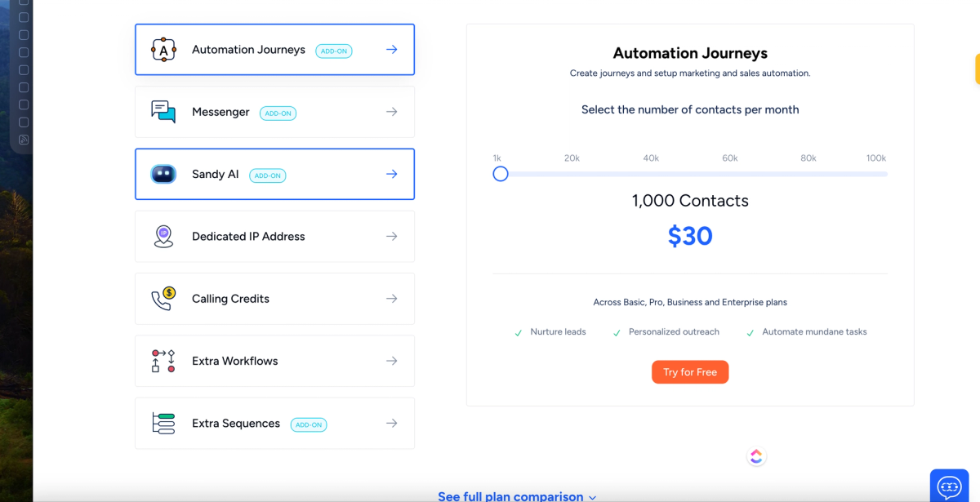Select the Extra Workflows label
Viewport: 980px width, 502px height.
235,361
